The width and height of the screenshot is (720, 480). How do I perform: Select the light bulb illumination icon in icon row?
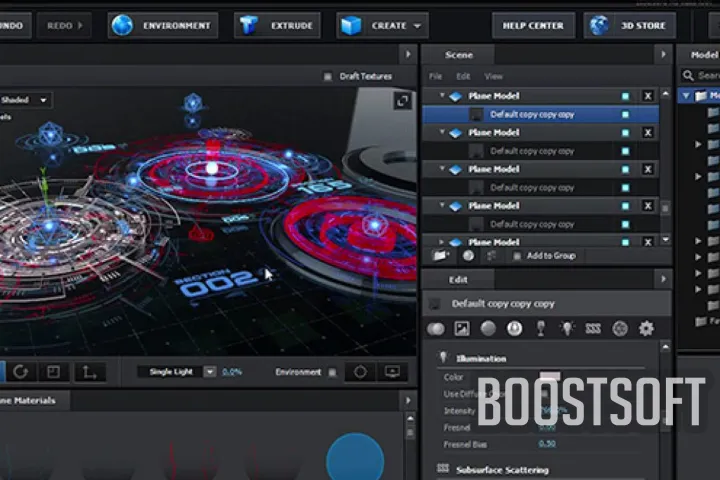[567, 328]
